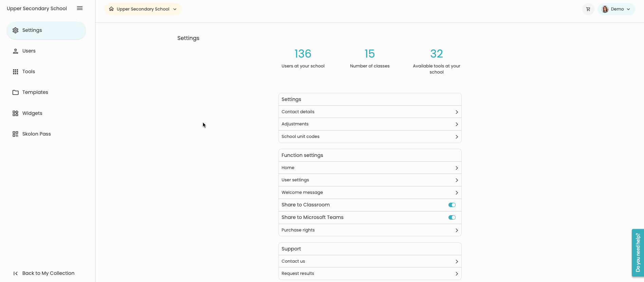
Task: Open the Upper Secondary School dropdown
Action: 143,9
